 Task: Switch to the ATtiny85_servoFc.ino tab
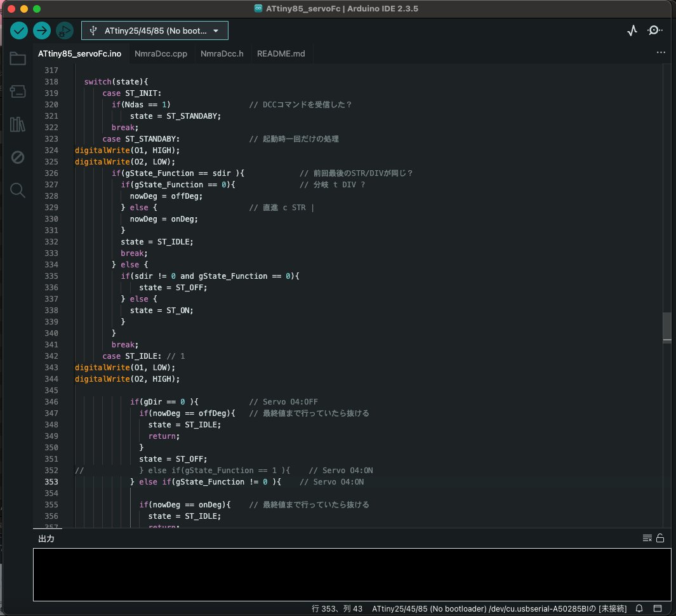tap(79, 53)
